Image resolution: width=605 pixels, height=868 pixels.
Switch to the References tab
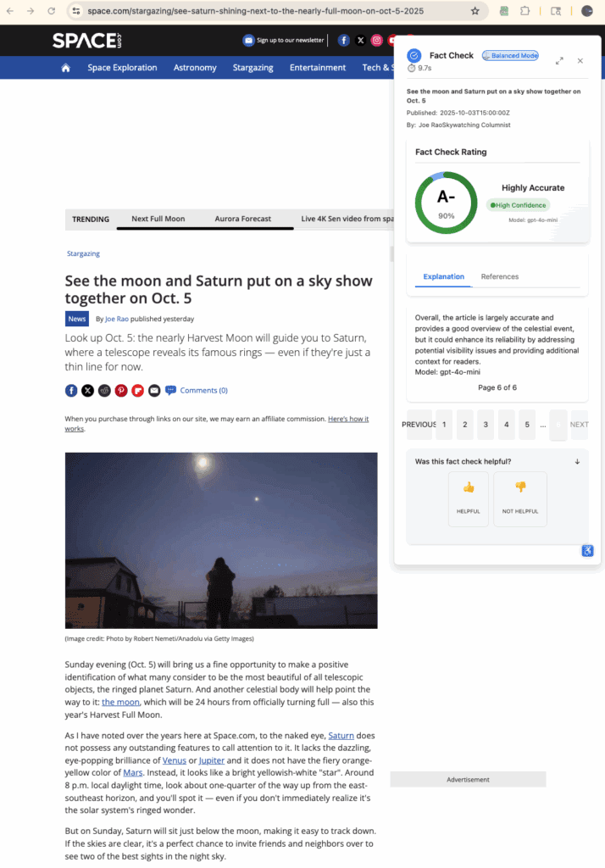[x=499, y=276]
